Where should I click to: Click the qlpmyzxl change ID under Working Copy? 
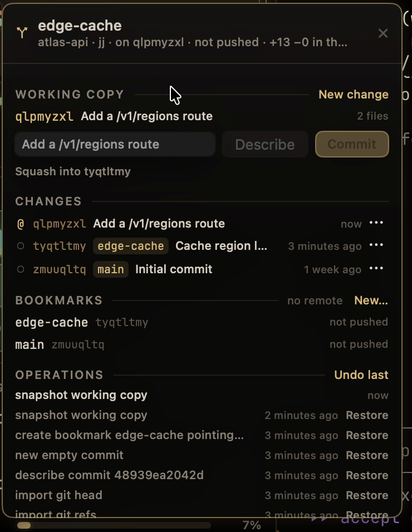44,116
